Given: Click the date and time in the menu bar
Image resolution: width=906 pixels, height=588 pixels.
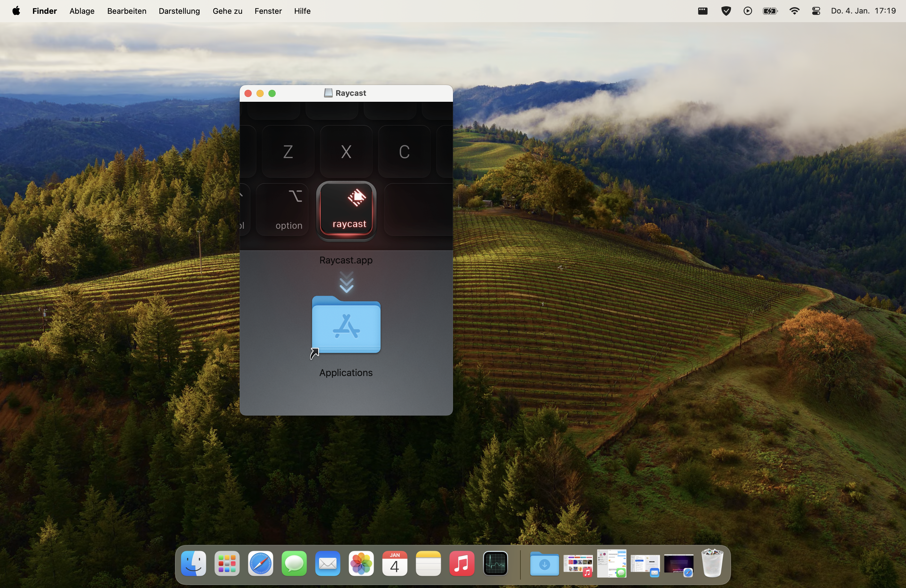Looking at the screenshot, I should [863, 11].
